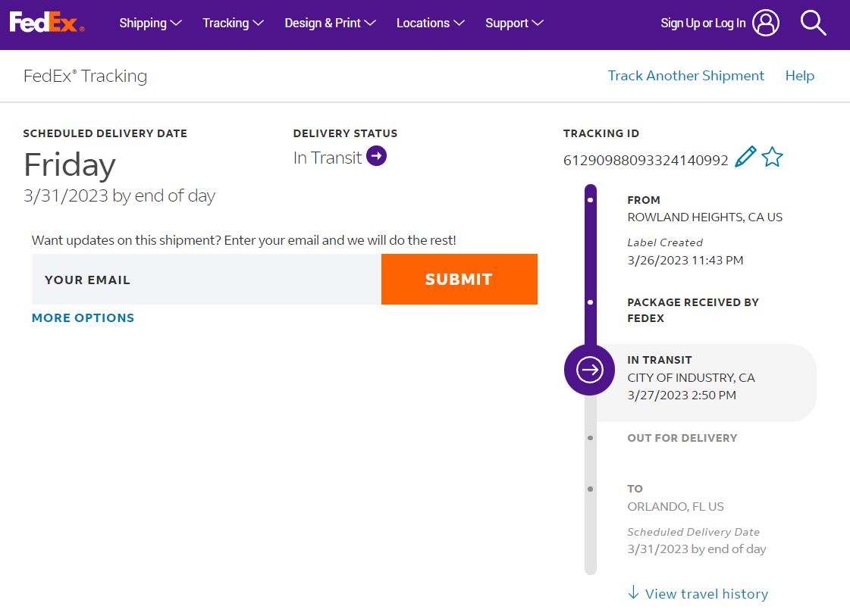
Task: Expand Design & Print menu
Action: [330, 23]
